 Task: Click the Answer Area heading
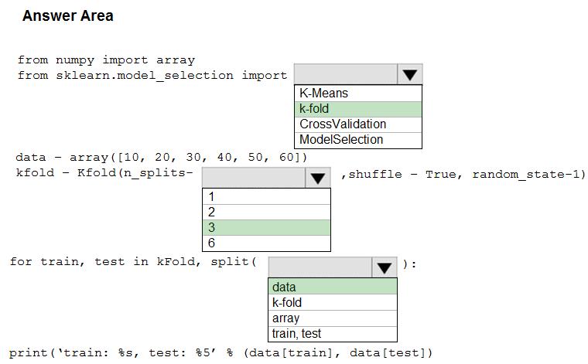click(68, 16)
